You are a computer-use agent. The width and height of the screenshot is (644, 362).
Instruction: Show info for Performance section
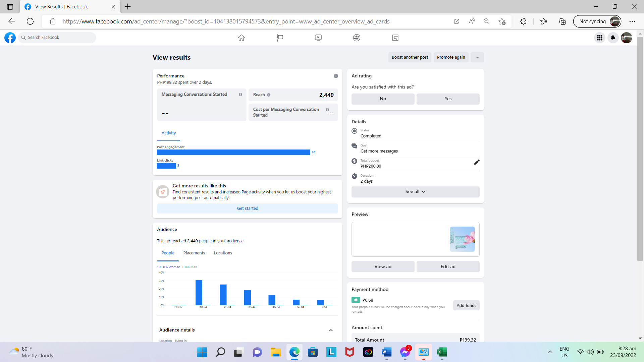pos(336,76)
